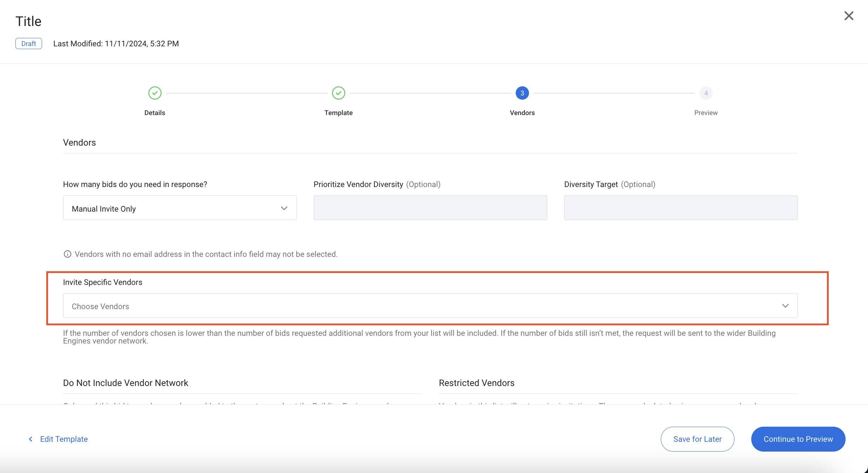The width and height of the screenshot is (868, 473).
Task: Go to the Template step label
Action: click(x=338, y=113)
